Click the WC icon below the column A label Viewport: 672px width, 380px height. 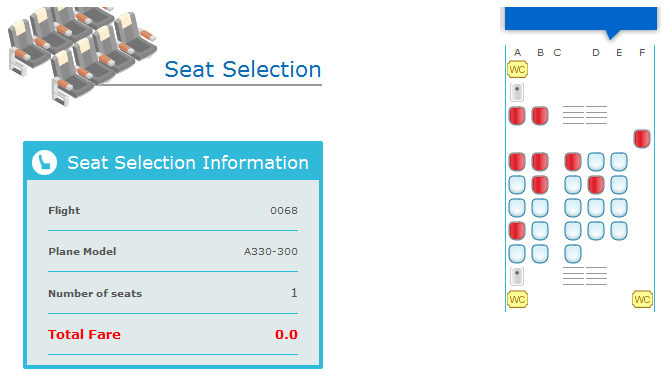click(x=517, y=69)
